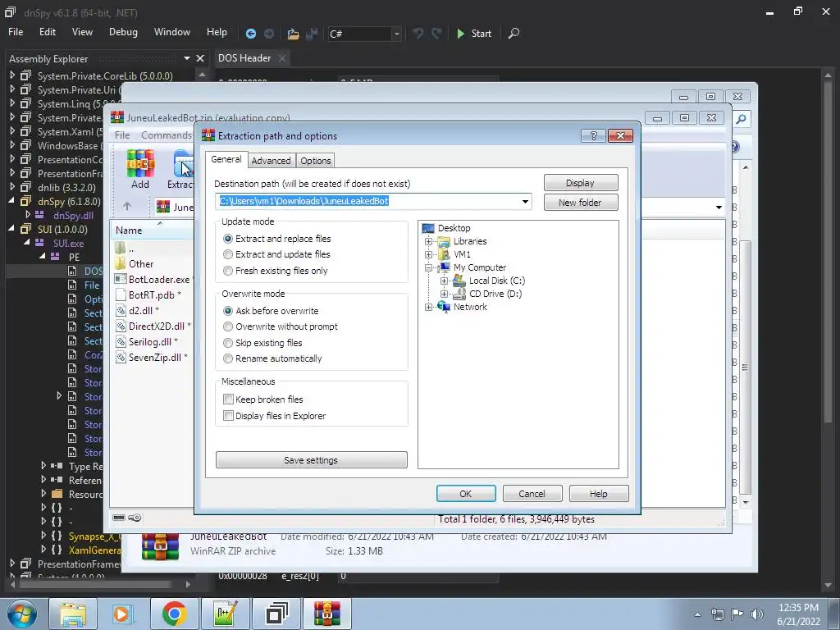
Task: Open dnSpy Window menu
Action: [x=172, y=32]
